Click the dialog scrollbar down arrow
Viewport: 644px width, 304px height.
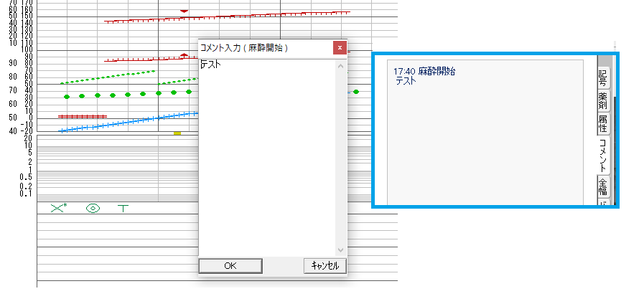tap(340, 251)
